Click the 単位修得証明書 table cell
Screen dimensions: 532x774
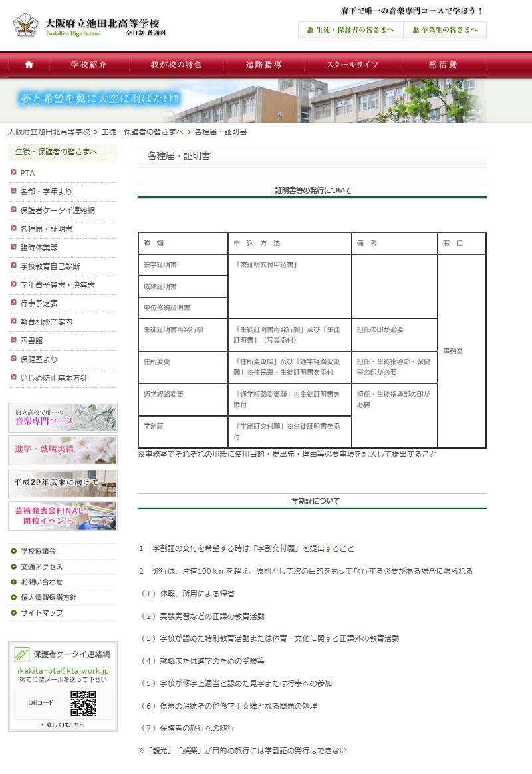click(x=183, y=308)
